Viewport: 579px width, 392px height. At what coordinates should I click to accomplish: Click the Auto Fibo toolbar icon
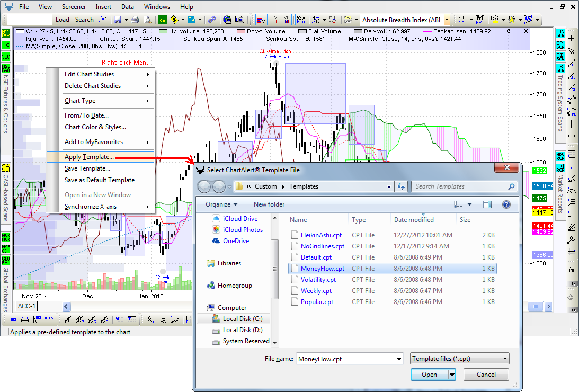[x=462, y=20]
